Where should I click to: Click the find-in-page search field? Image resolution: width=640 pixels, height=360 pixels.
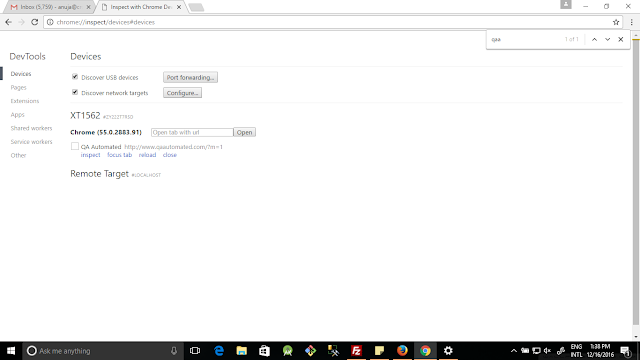click(x=525, y=39)
